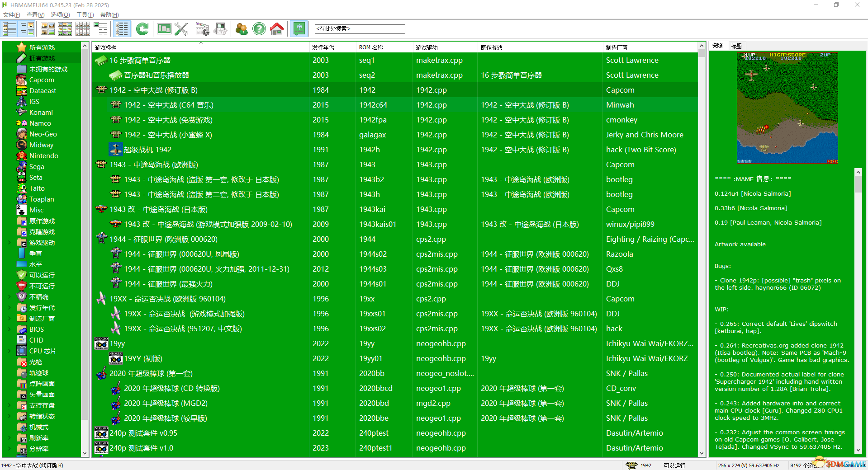Select game row 1942c64

pyautogui.click(x=395, y=105)
